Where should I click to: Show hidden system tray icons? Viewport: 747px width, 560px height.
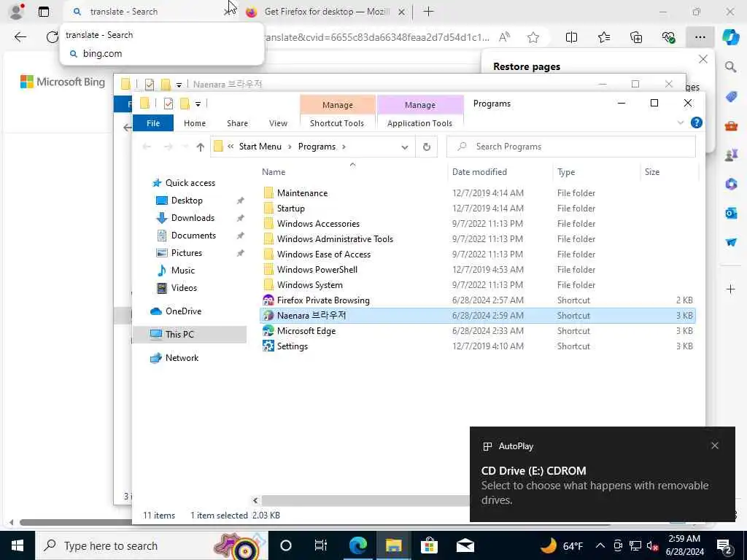pos(600,545)
